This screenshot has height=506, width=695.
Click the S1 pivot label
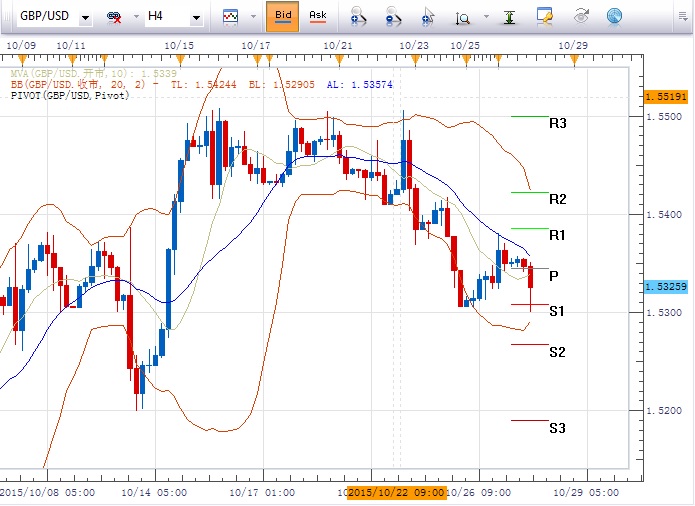pos(557,311)
